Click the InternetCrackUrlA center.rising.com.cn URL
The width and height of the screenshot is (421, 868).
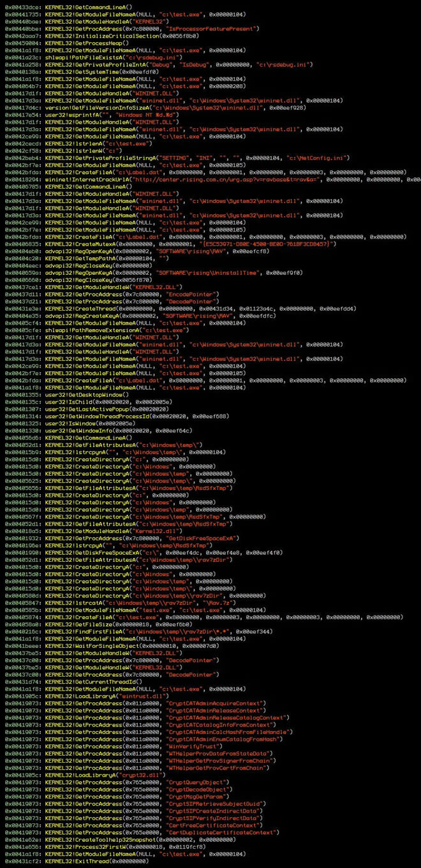(x=191, y=179)
